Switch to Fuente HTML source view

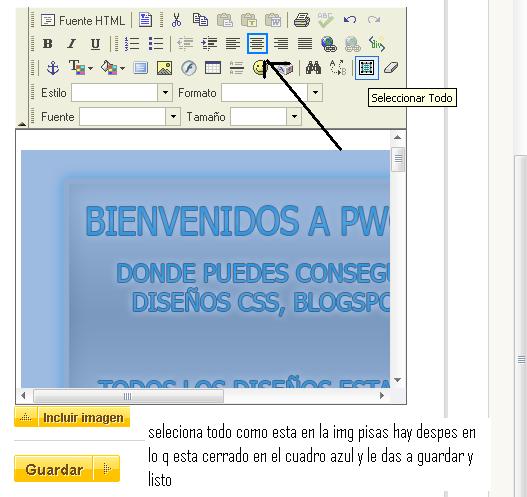click(x=83, y=20)
